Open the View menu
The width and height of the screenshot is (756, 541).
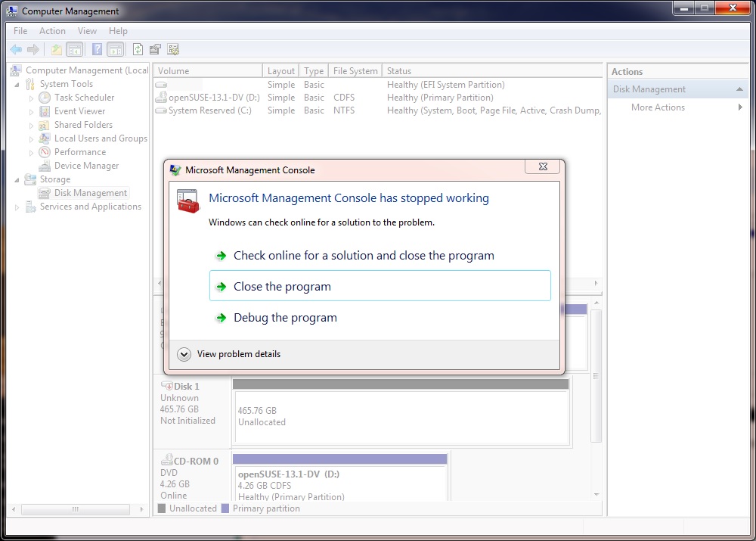[x=87, y=31]
